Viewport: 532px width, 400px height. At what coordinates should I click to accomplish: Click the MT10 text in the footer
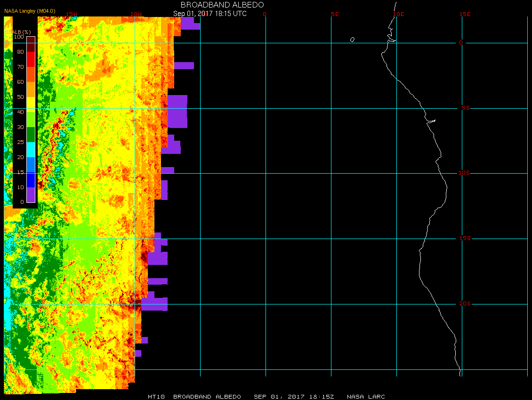(156, 397)
